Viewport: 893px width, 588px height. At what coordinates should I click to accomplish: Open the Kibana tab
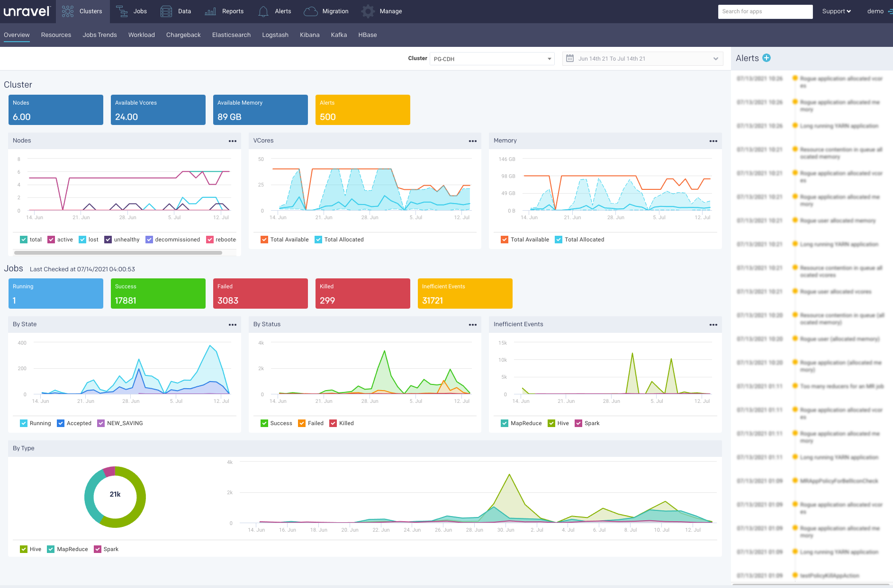309,35
